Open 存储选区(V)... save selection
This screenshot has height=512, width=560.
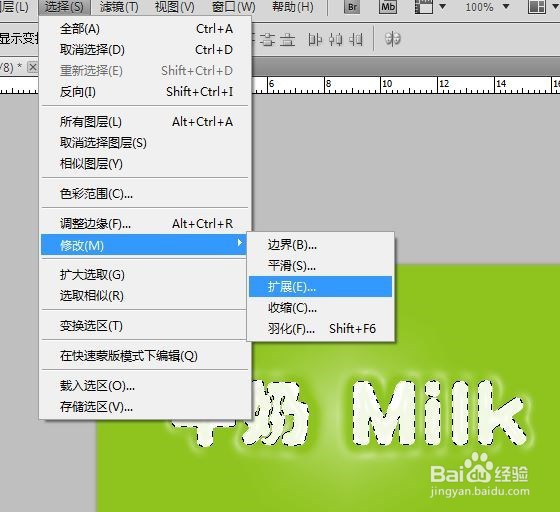point(145,407)
